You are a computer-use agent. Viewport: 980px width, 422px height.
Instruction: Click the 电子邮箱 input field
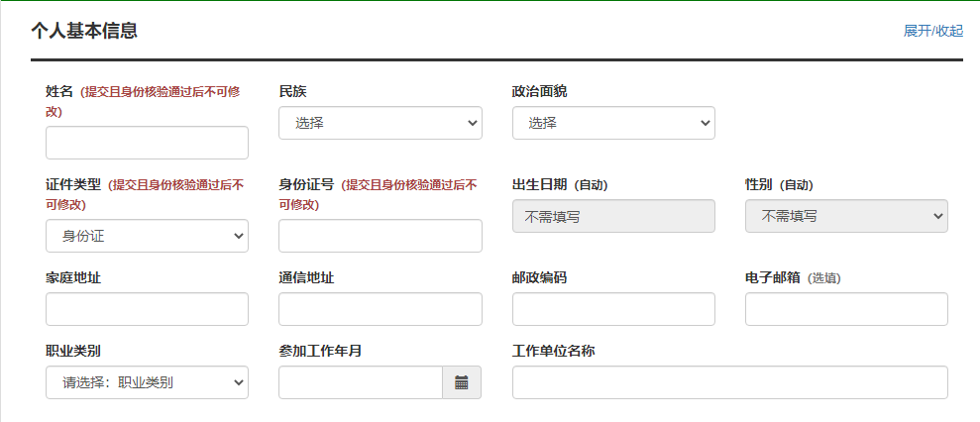coord(845,309)
